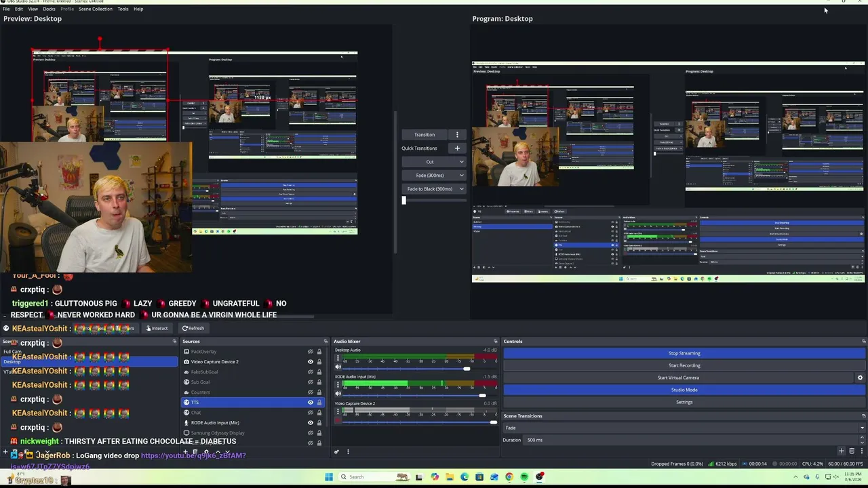Viewport: 868px width, 488px height.
Task: Click the Interact button
Action: pos(157,329)
